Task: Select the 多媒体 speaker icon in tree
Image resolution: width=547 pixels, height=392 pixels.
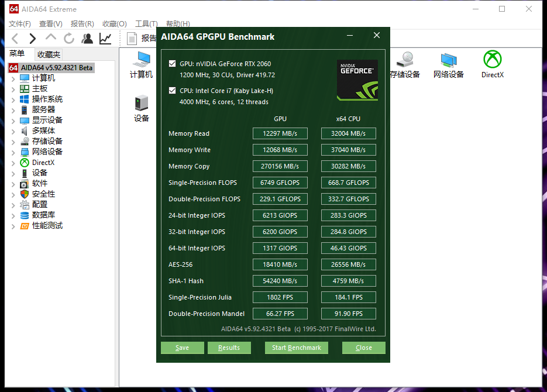Action: [25, 131]
